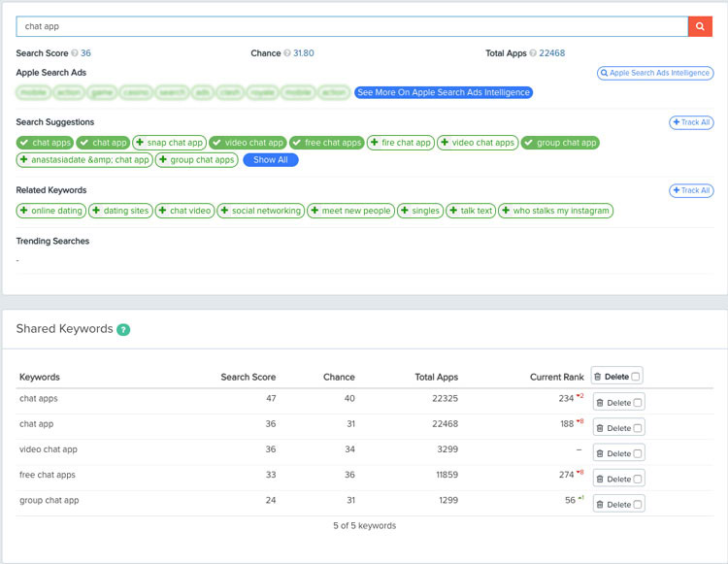Viewport: 728px width, 564px height.
Task: Add 'online dating' related keyword
Action: (x=51, y=211)
